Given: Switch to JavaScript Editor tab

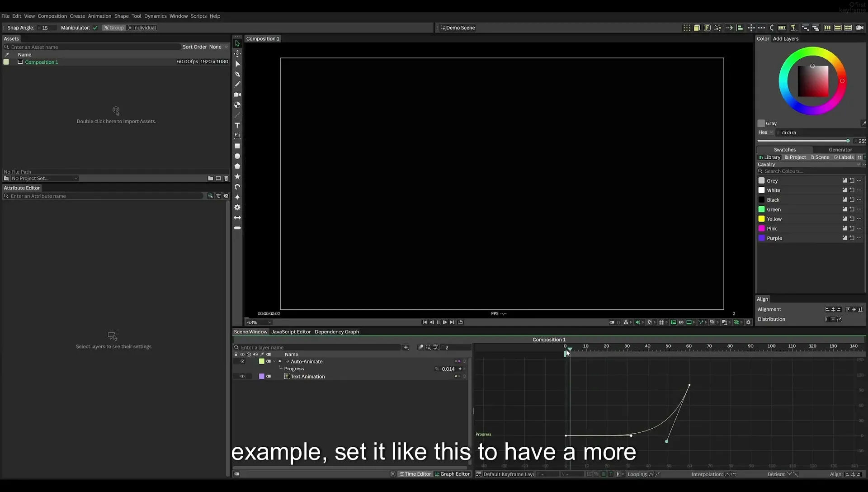Looking at the screenshot, I should point(291,332).
